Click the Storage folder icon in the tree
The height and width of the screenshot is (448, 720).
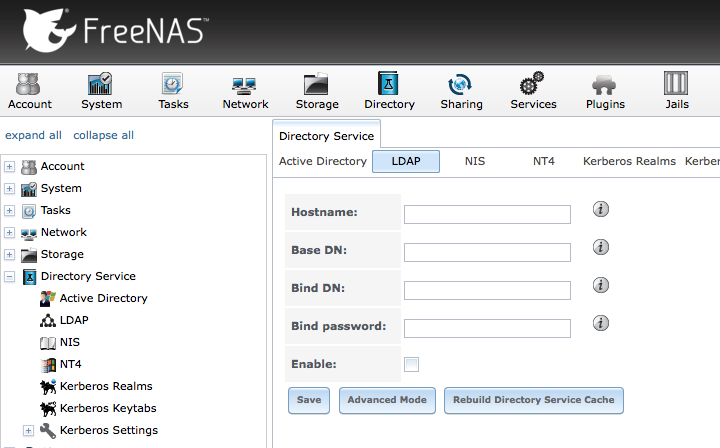(x=29, y=255)
